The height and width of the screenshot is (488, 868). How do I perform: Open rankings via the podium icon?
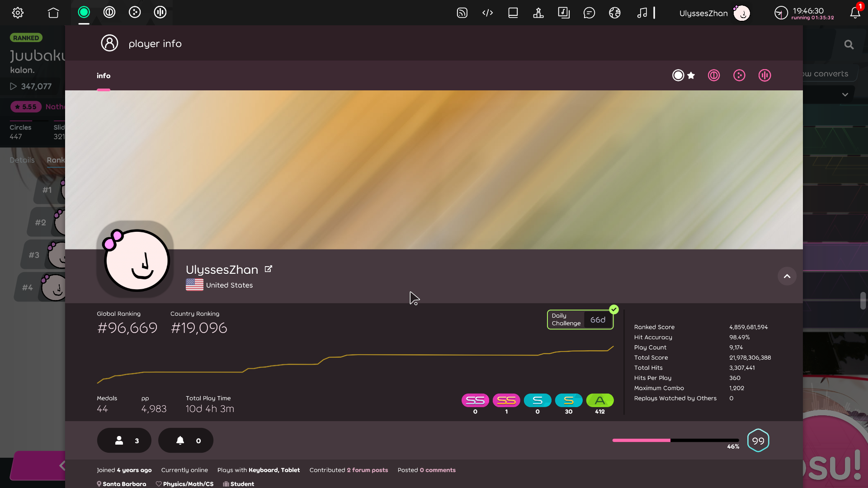538,12
